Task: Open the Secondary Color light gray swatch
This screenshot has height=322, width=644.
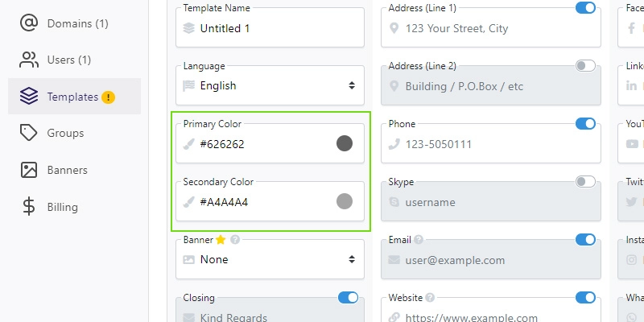Action: click(x=345, y=201)
